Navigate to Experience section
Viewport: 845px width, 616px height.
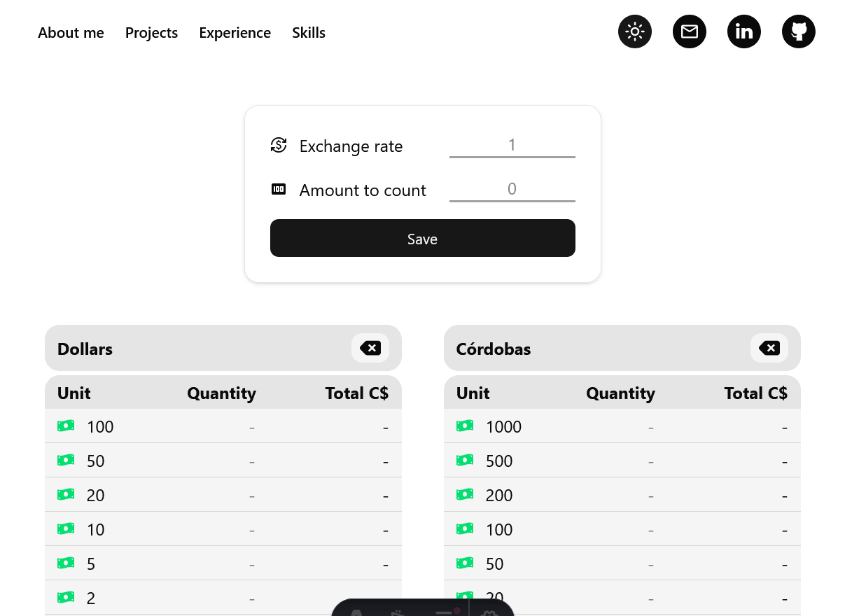pos(235,33)
